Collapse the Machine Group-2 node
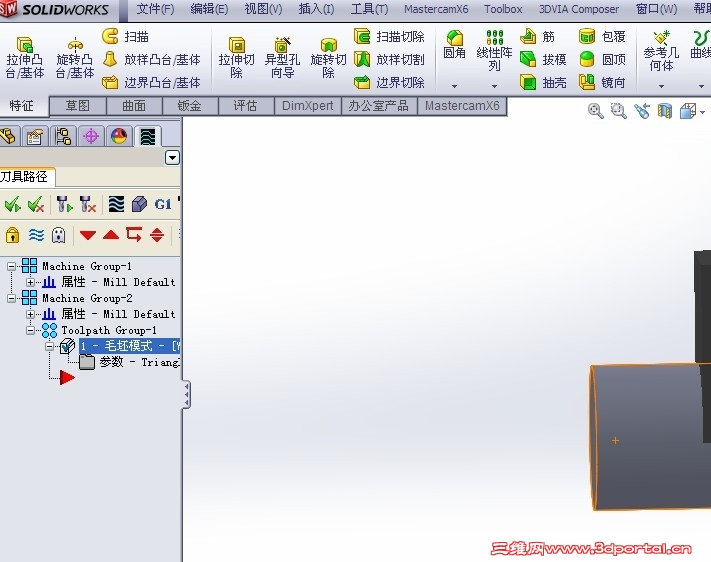Viewport: 711px width, 562px height. (11, 298)
